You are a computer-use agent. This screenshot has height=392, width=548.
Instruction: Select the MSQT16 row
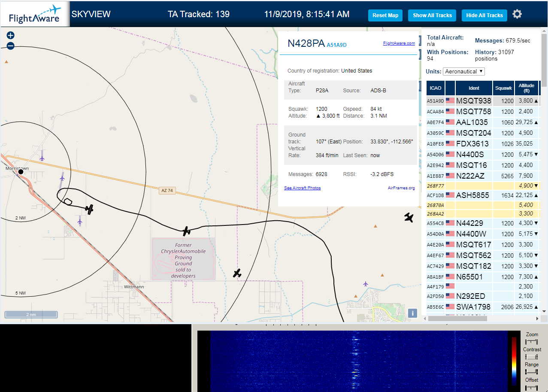click(483, 165)
